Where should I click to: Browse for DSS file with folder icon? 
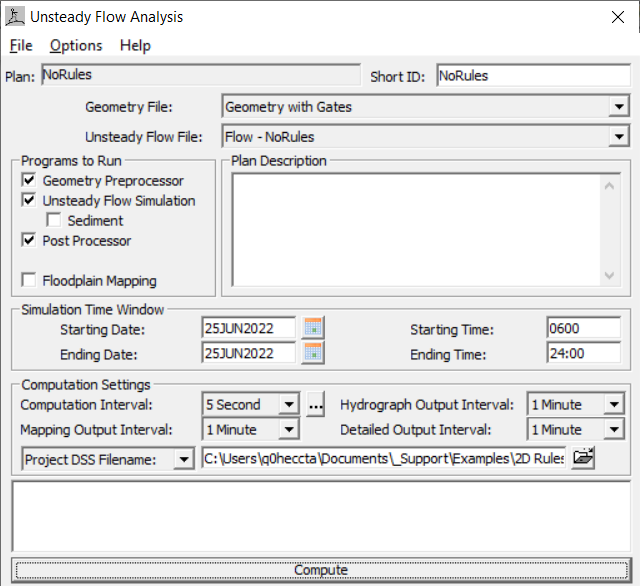pyautogui.click(x=583, y=458)
